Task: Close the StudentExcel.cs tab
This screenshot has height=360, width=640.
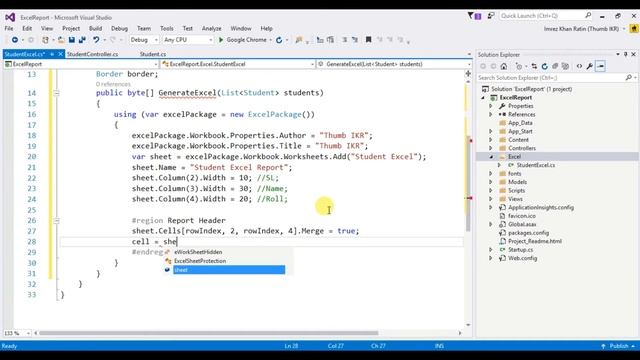Action: 60,54
